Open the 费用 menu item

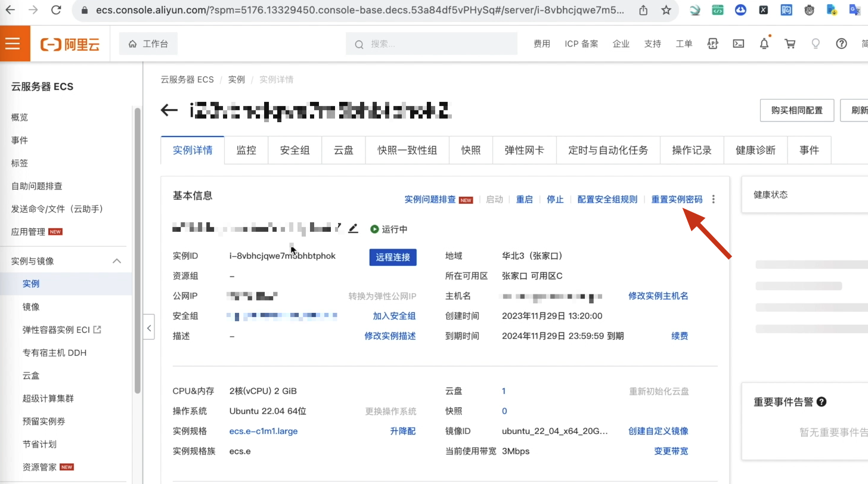542,43
